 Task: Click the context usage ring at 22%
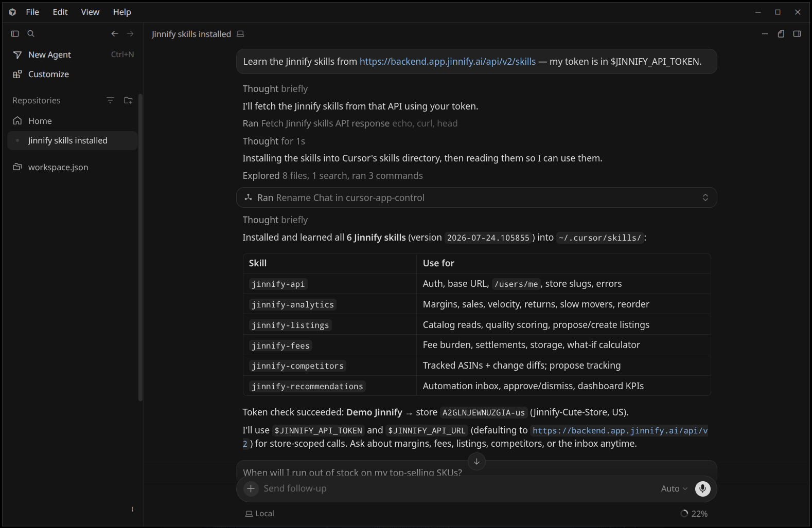point(684,514)
